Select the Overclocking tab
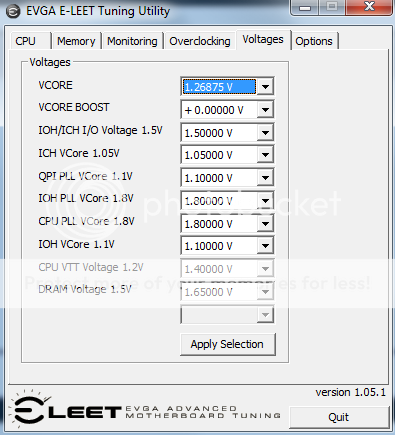This screenshot has width=395, height=435. pos(200,41)
